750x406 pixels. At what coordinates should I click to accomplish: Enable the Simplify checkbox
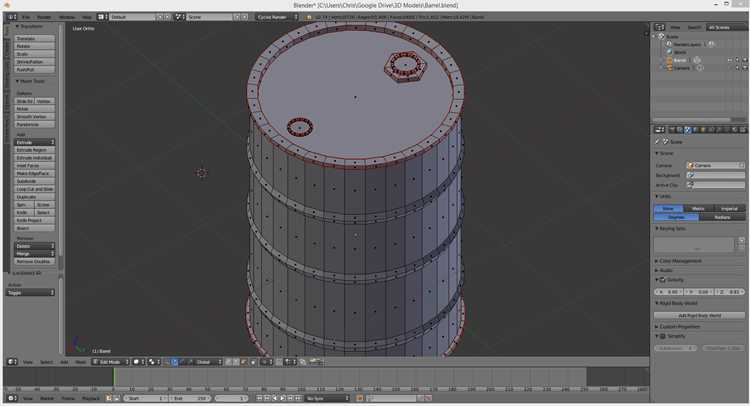click(663, 336)
